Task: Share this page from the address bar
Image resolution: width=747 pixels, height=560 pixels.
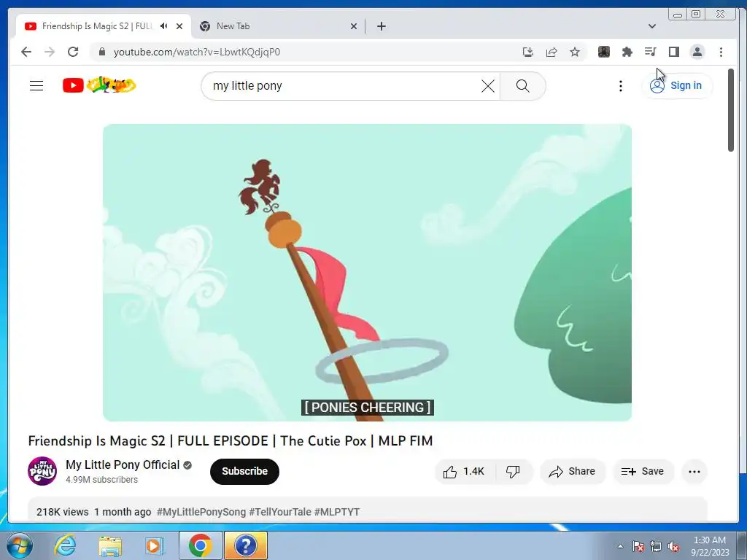Action: [551, 52]
